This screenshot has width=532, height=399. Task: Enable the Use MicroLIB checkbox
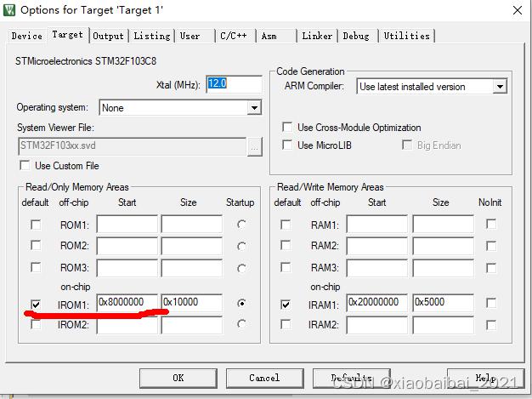pyautogui.click(x=287, y=145)
